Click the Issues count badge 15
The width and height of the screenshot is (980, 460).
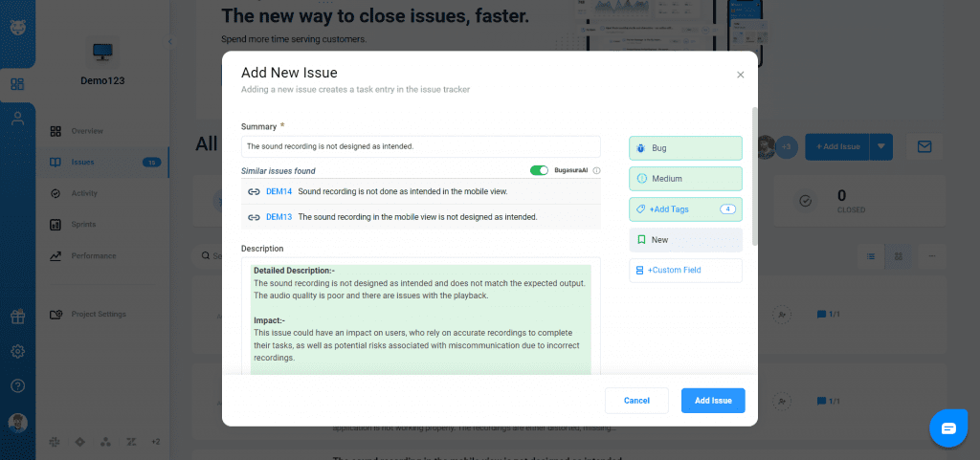pyautogui.click(x=152, y=163)
